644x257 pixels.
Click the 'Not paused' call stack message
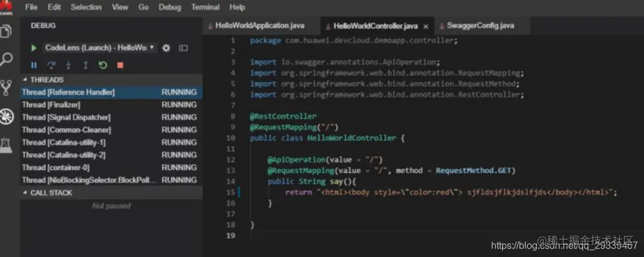coord(111,206)
